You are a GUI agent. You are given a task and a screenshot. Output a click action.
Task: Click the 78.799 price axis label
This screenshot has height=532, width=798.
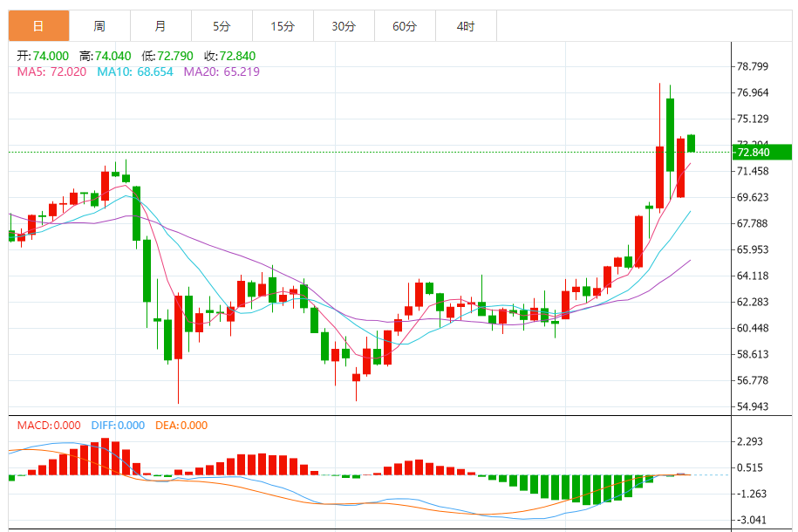753,66
